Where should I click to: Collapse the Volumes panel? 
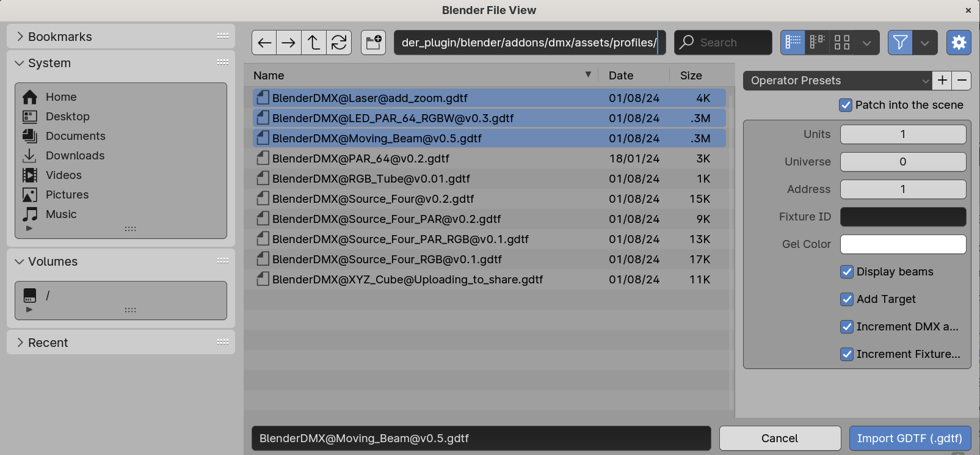click(20, 261)
